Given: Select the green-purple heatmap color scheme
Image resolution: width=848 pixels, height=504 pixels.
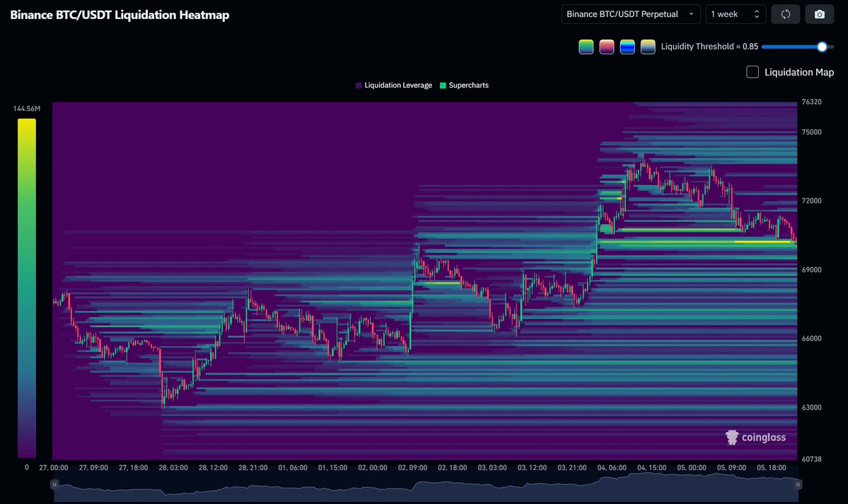Looking at the screenshot, I should click(586, 47).
